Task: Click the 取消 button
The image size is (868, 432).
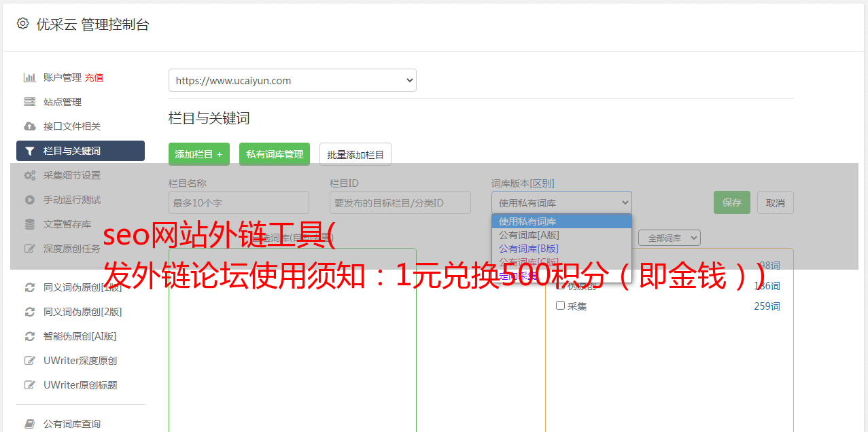Action: tap(776, 202)
